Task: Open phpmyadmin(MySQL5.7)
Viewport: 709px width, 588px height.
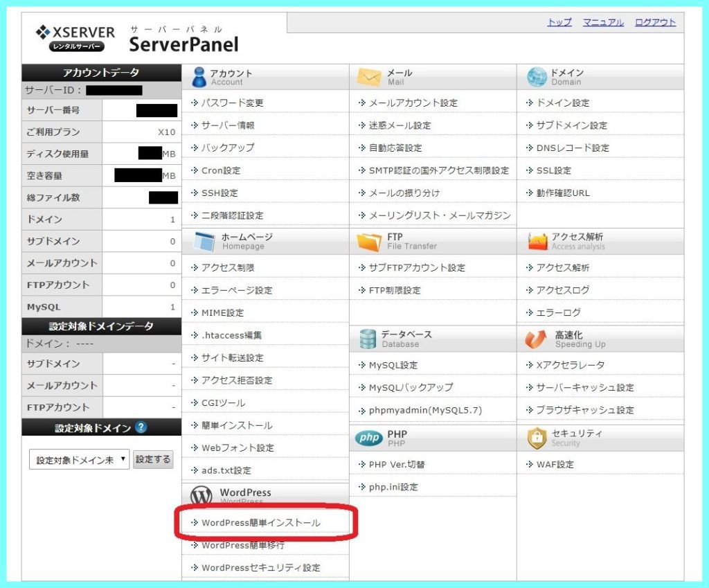Action: (426, 410)
